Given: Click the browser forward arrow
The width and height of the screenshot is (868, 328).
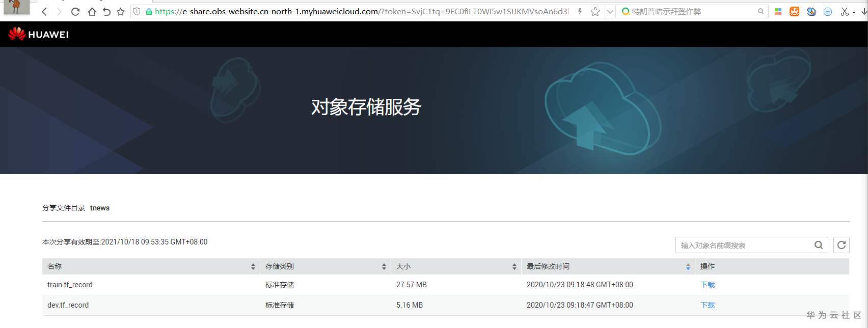Looking at the screenshot, I should tap(59, 11).
